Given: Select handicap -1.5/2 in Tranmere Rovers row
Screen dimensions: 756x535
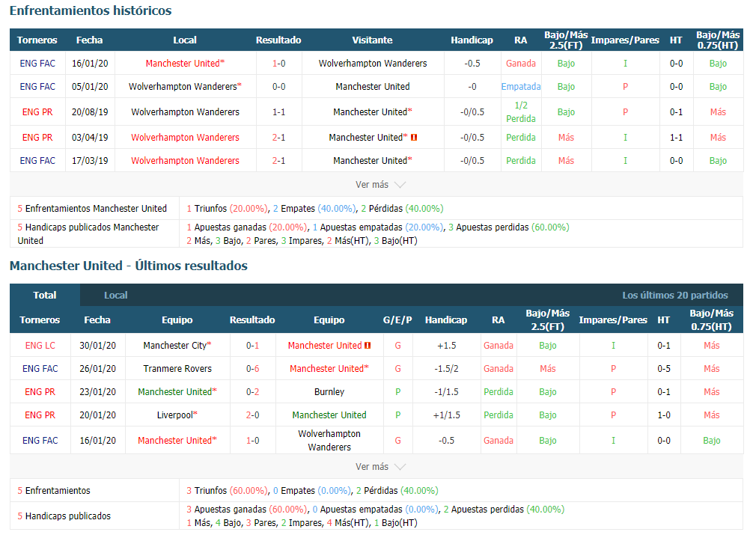Looking at the screenshot, I should pyautogui.click(x=446, y=368).
